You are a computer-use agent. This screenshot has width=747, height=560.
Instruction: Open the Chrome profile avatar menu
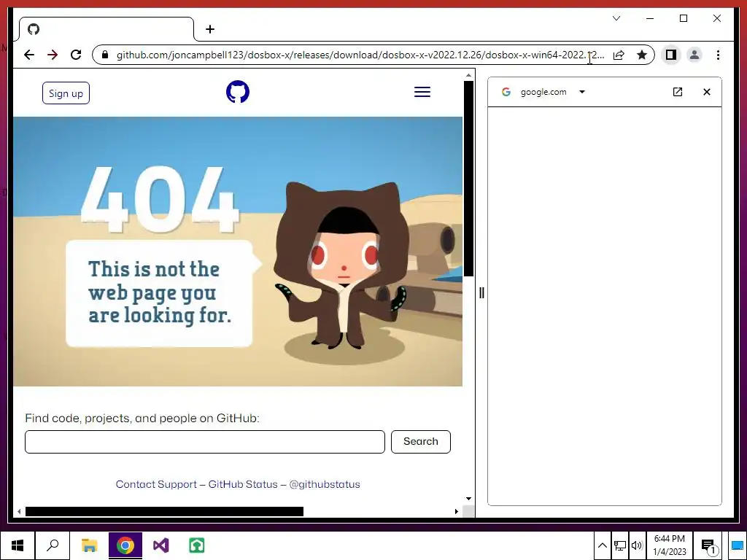coord(694,55)
